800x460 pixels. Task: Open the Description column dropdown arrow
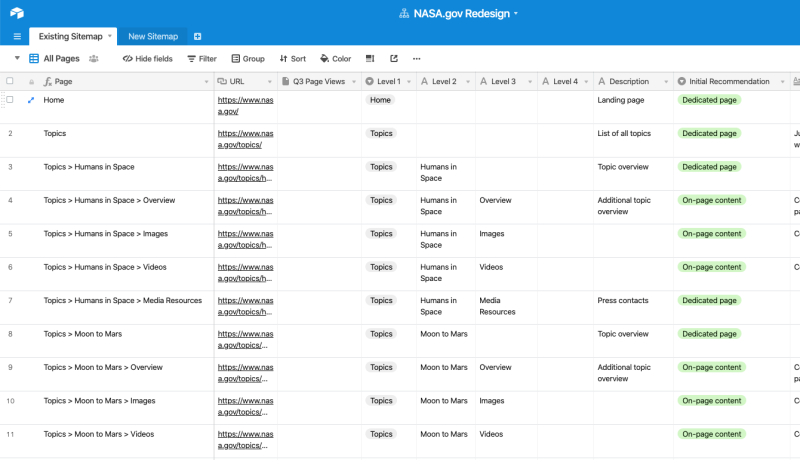pyautogui.click(x=666, y=82)
